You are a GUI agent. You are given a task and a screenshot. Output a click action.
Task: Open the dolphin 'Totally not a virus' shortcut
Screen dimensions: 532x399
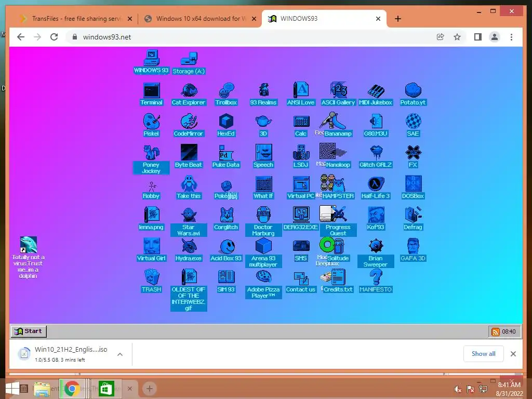click(28, 258)
